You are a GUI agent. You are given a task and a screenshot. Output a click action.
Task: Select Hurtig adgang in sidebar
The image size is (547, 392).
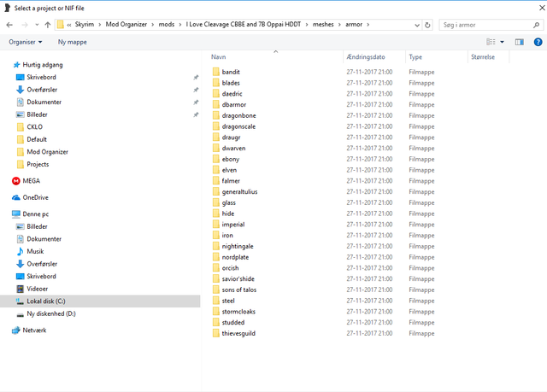click(43, 65)
